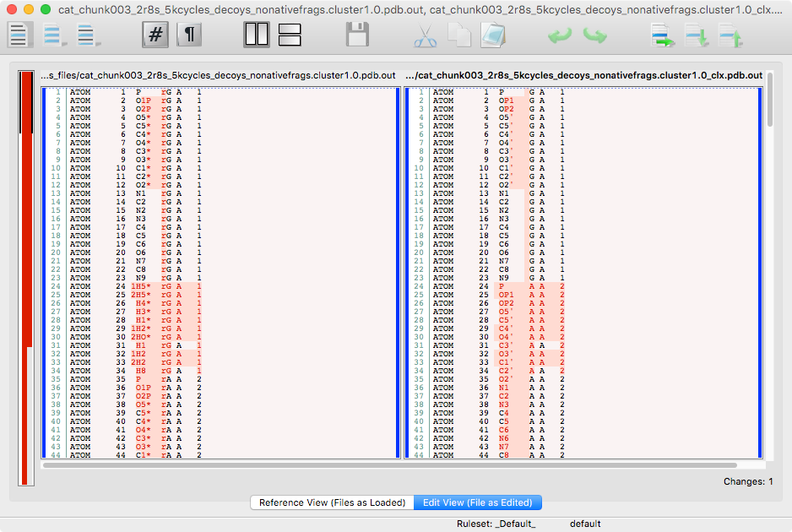
Task: Click the floppy disk save icon
Action: pyautogui.click(x=357, y=35)
